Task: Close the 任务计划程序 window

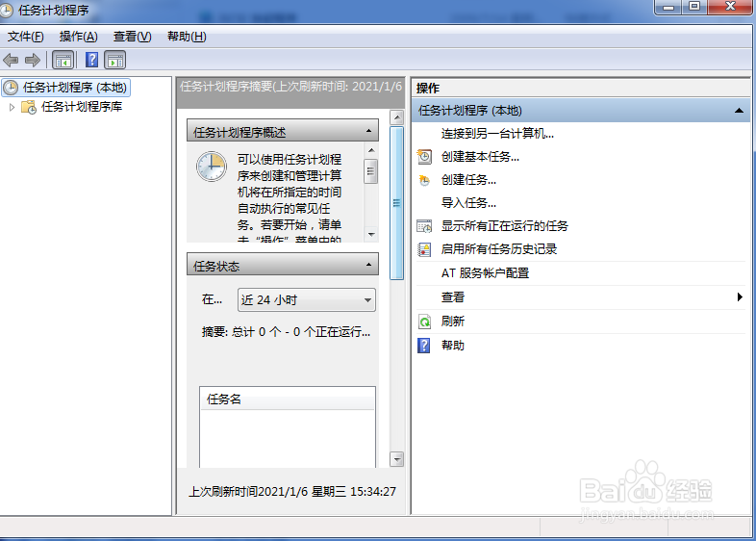Action: point(730,8)
